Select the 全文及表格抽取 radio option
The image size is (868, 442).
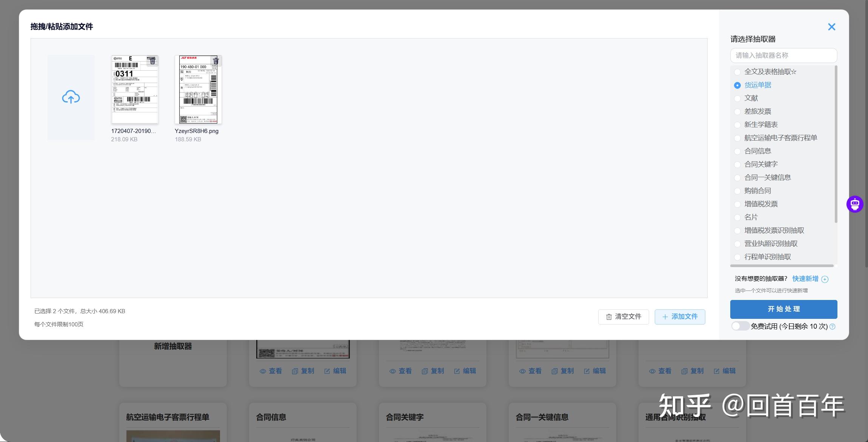tap(737, 72)
